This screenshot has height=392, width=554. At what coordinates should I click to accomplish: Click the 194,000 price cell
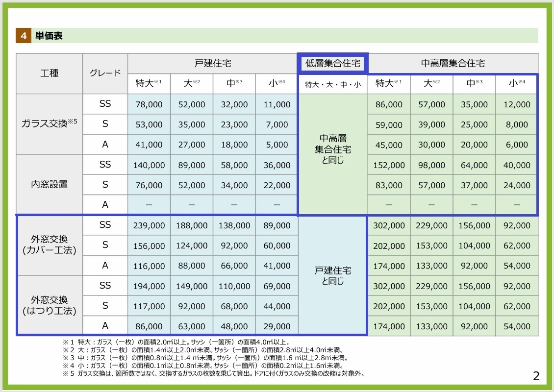click(x=149, y=286)
